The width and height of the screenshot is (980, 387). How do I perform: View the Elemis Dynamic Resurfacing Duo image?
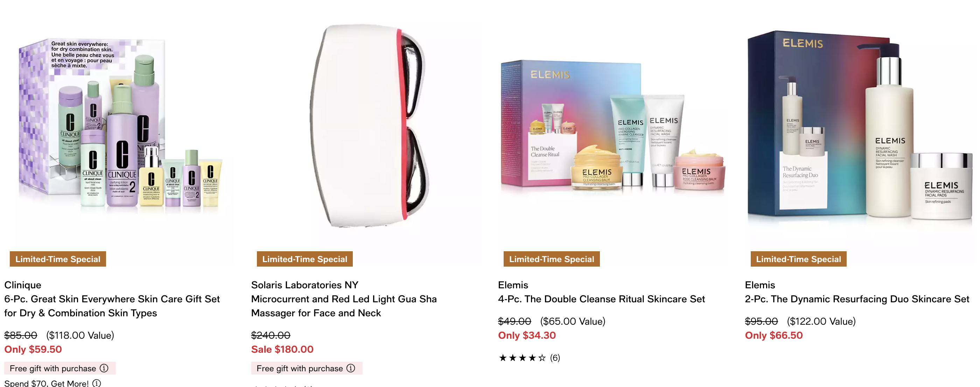coord(861,126)
